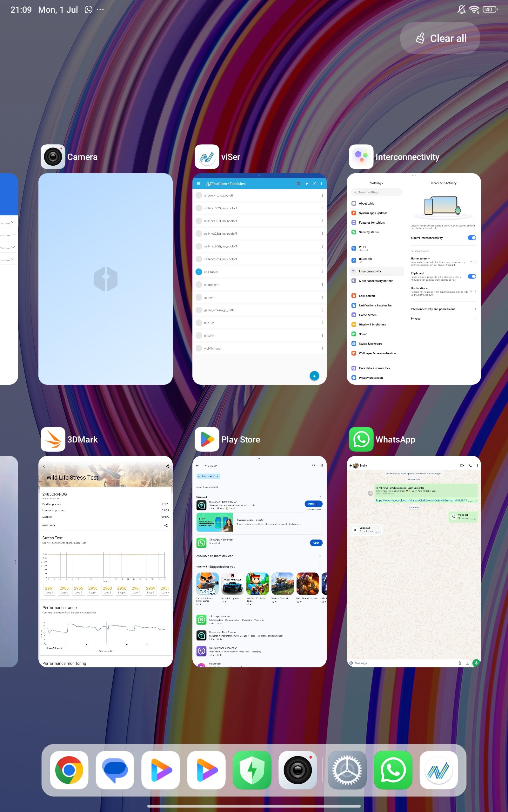Tap Play Store voice search microphone
The image size is (508, 812).
point(322,465)
